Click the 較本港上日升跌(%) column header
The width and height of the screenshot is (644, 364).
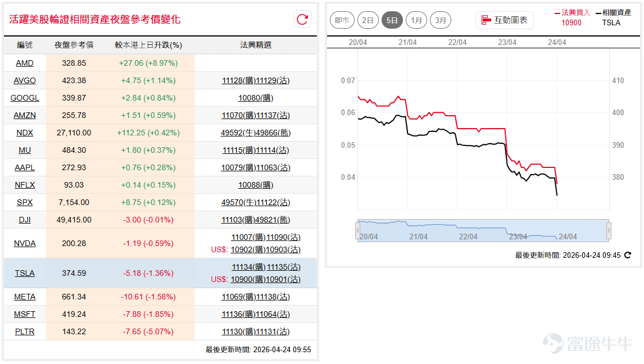click(148, 45)
